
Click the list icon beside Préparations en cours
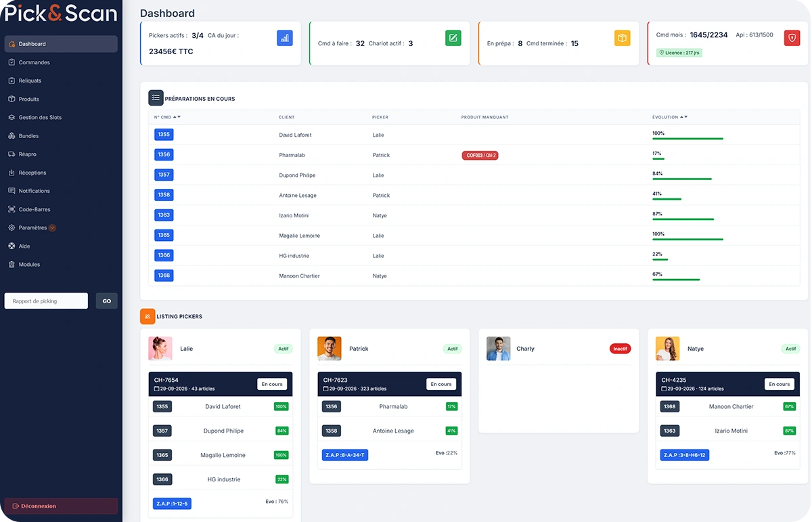point(156,98)
